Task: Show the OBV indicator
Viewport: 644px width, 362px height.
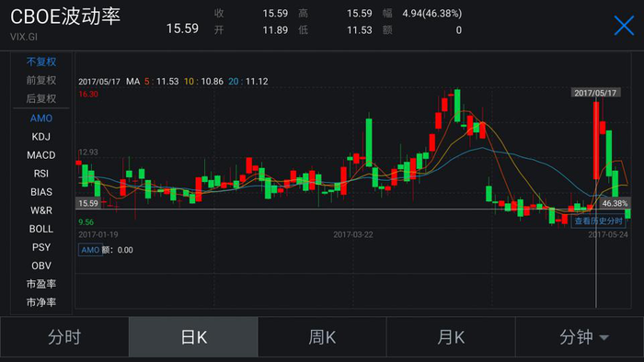Action: click(41, 266)
